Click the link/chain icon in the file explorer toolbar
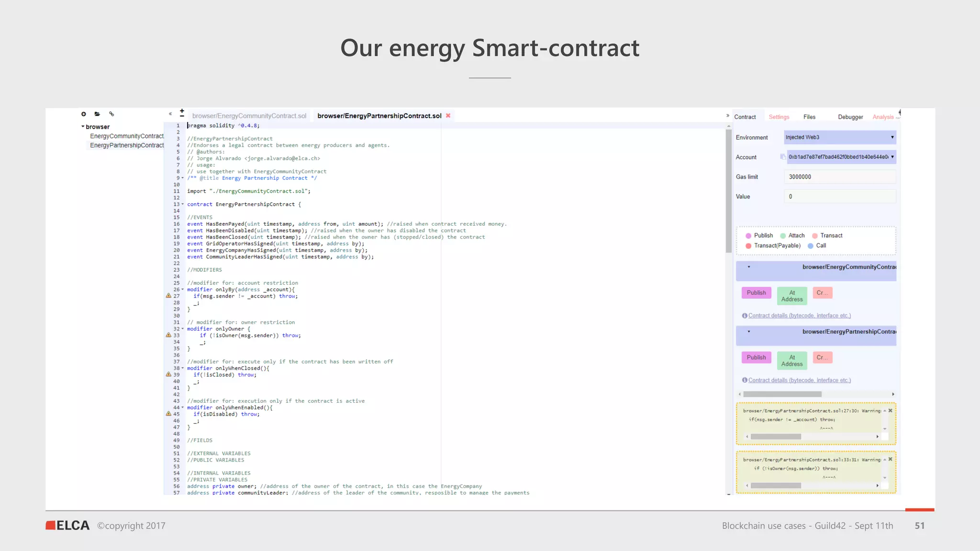Screen dimensions: 980x551 coord(111,114)
